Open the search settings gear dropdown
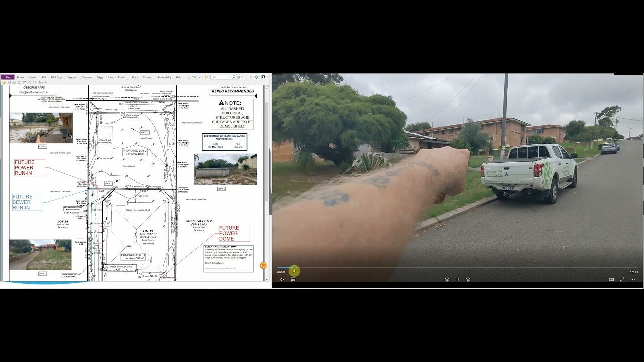This screenshot has width=644, height=362. [x=240, y=77]
